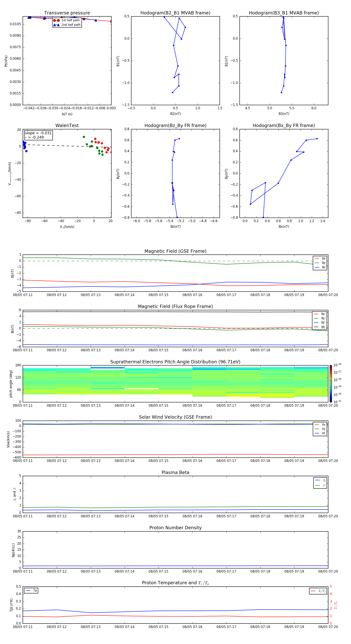Image resolution: width=351 pixels, height=644 pixels.
Task: Click the Vz entry in velocity legend
Action: point(320,433)
